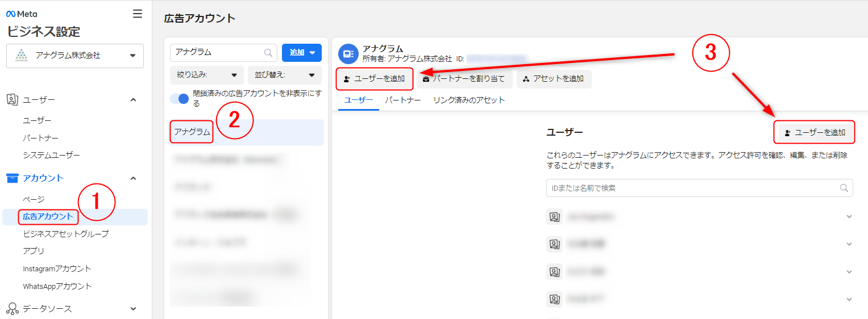This screenshot has width=868, height=319.
Task: Open the 絞り込み filter dropdown
Action: [206, 75]
